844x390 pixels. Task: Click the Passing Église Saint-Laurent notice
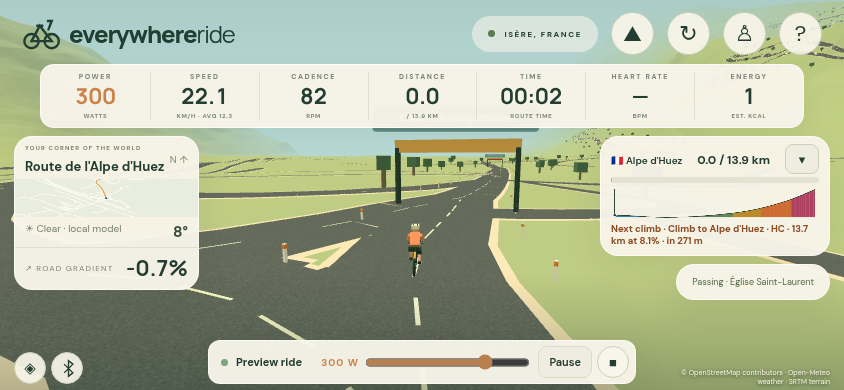tap(752, 282)
